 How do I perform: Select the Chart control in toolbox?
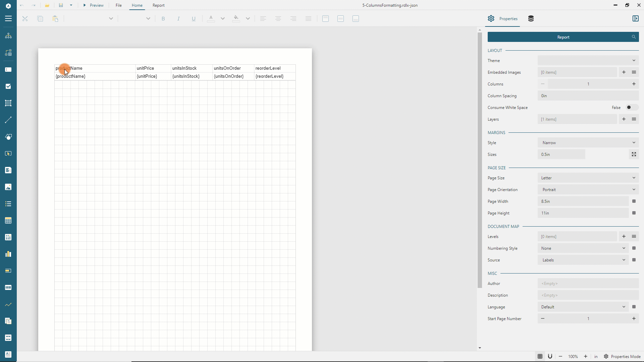pyautogui.click(x=8, y=254)
